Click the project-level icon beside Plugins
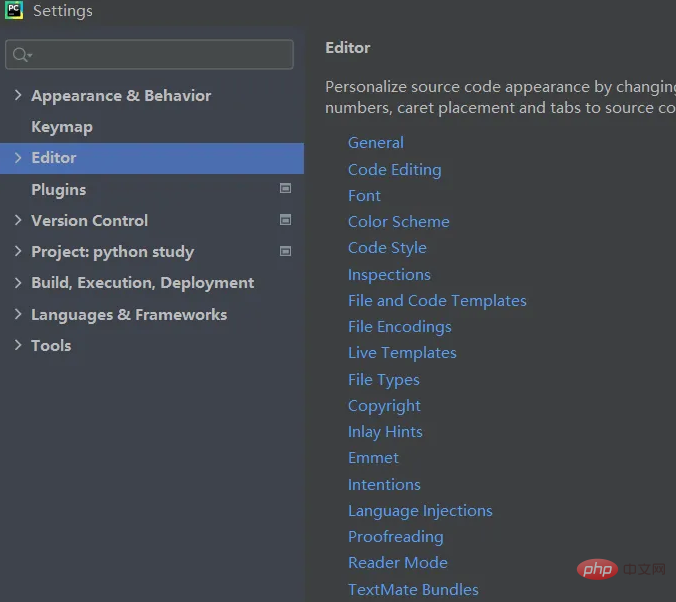676x602 pixels. click(285, 189)
